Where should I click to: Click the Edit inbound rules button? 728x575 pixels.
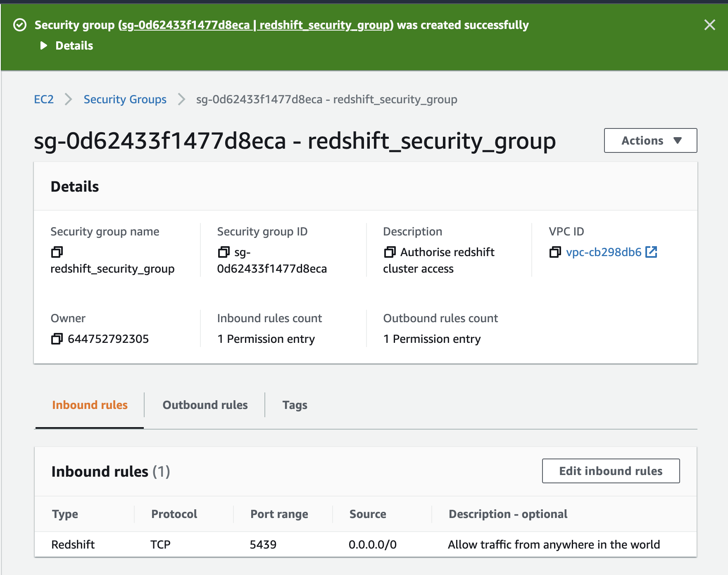coord(610,471)
